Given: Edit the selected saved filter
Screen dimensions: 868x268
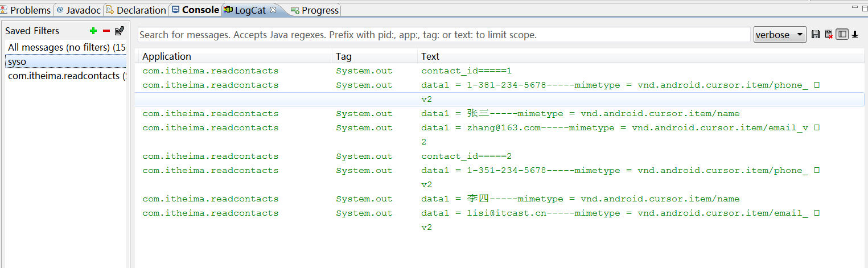Looking at the screenshot, I should pyautogui.click(x=119, y=31).
